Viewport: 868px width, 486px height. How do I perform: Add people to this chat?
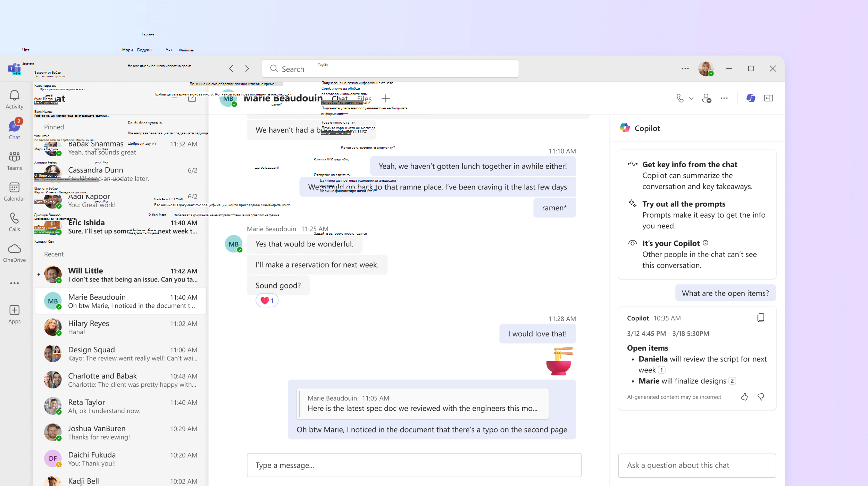707,98
